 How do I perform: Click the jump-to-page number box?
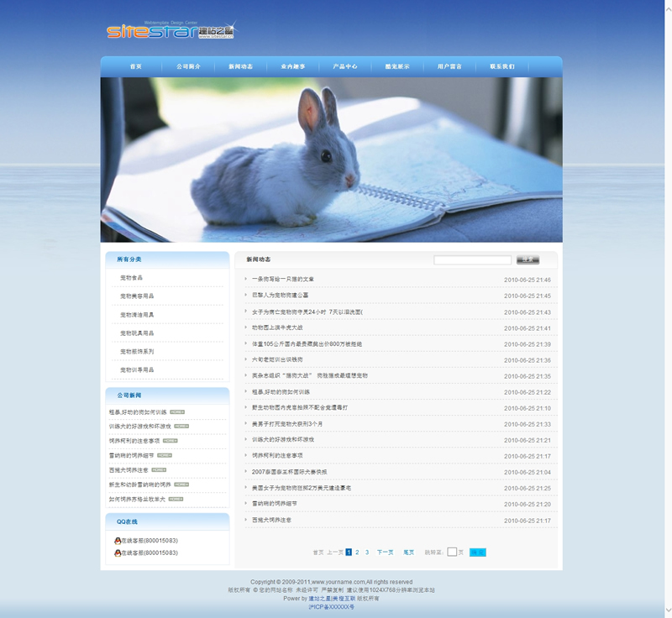pyautogui.click(x=452, y=553)
